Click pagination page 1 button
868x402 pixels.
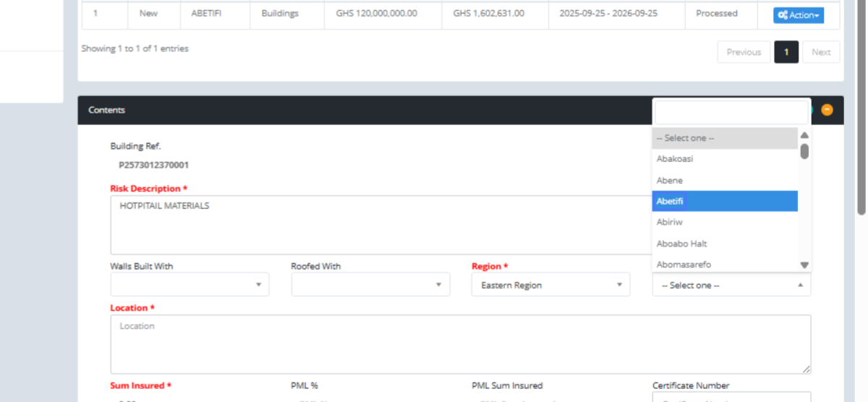pyautogui.click(x=786, y=52)
